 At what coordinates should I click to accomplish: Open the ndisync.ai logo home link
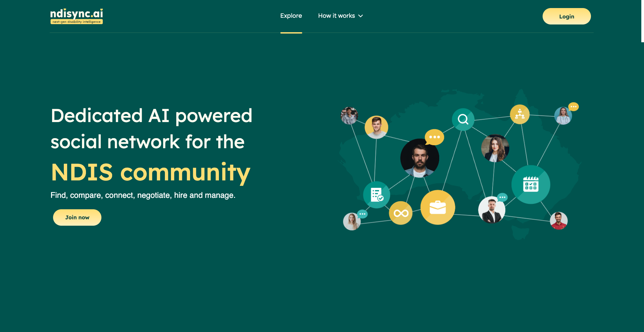77,16
